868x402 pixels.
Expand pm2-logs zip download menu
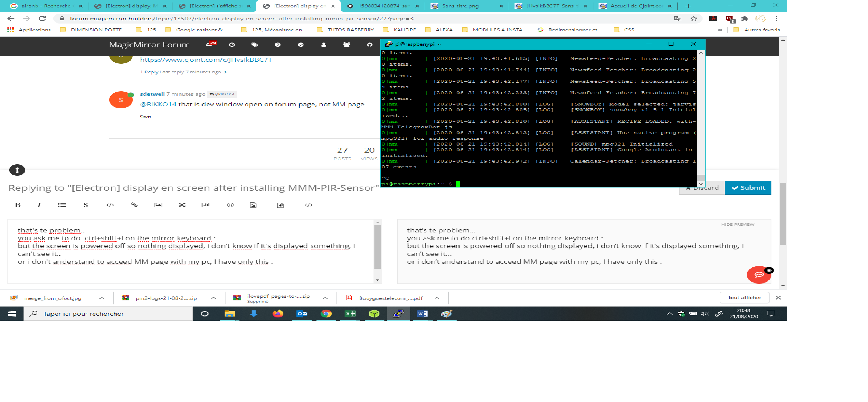(214, 298)
